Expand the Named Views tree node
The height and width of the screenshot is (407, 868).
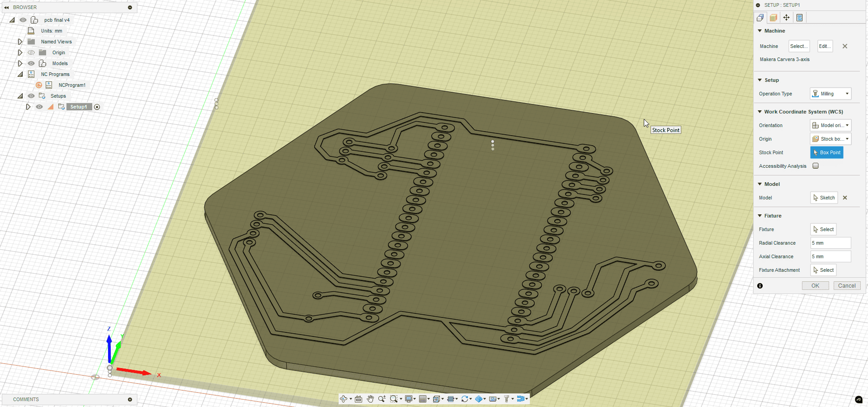(x=20, y=42)
